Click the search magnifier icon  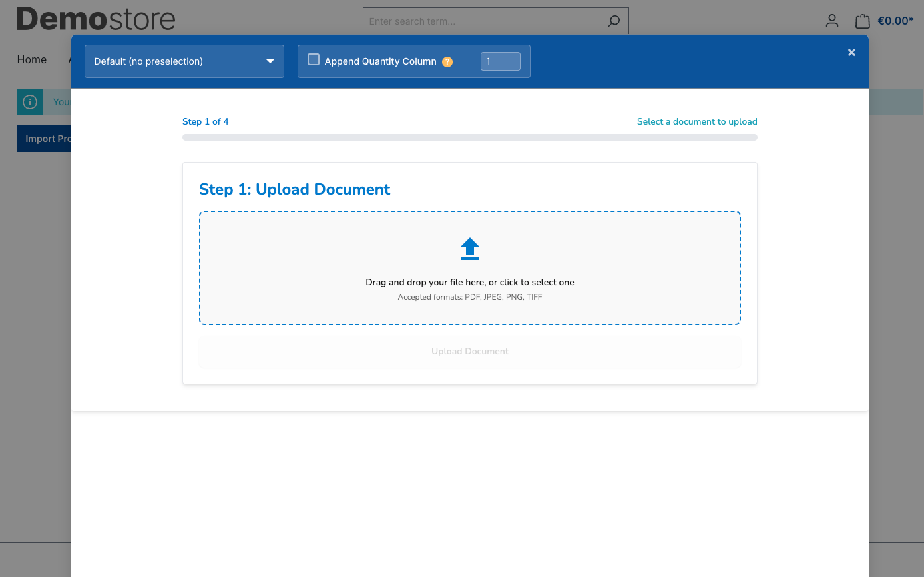click(612, 21)
